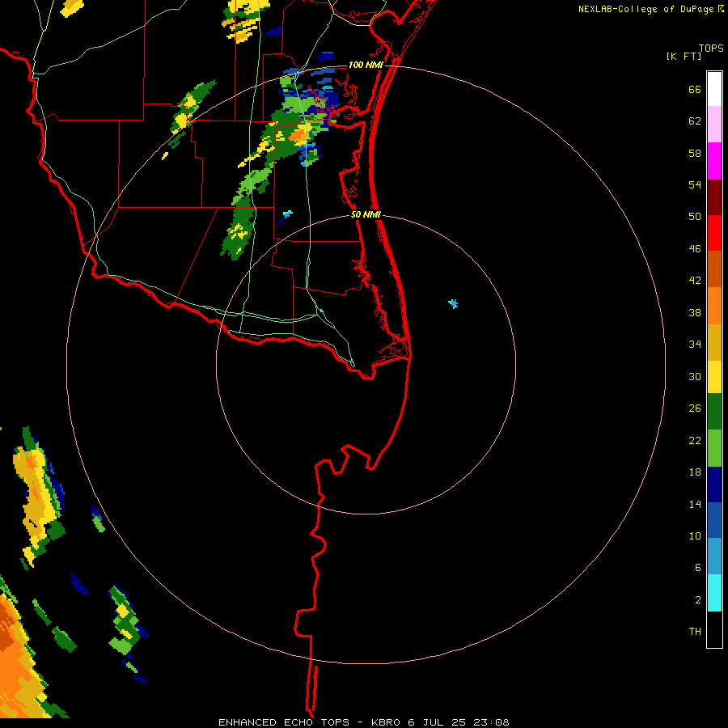The width and height of the screenshot is (728, 728).
Task: Click the '6' legend value label
Action: 698,568
